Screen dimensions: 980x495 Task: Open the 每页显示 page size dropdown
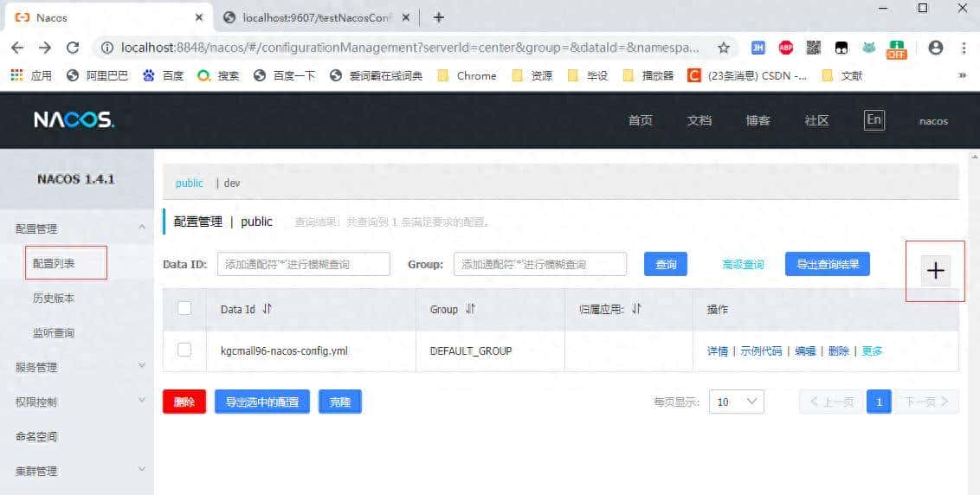click(736, 402)
